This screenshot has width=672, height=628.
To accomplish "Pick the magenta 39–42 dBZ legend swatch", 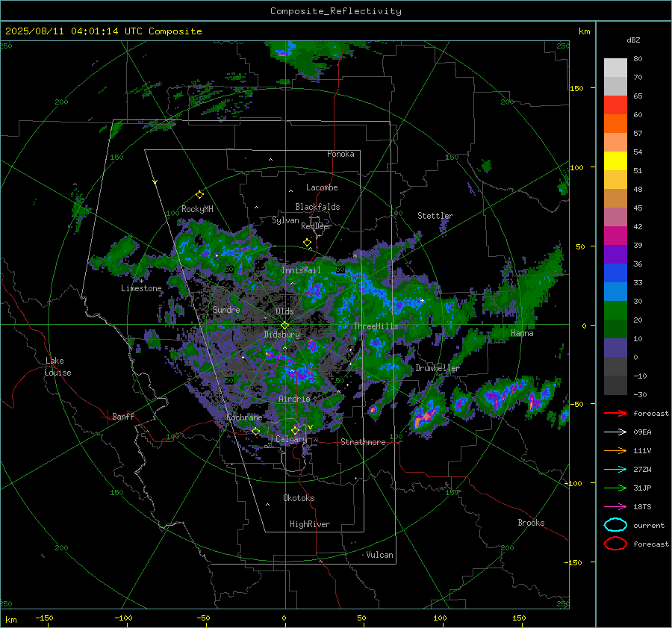I will click(x=615, y=235).
